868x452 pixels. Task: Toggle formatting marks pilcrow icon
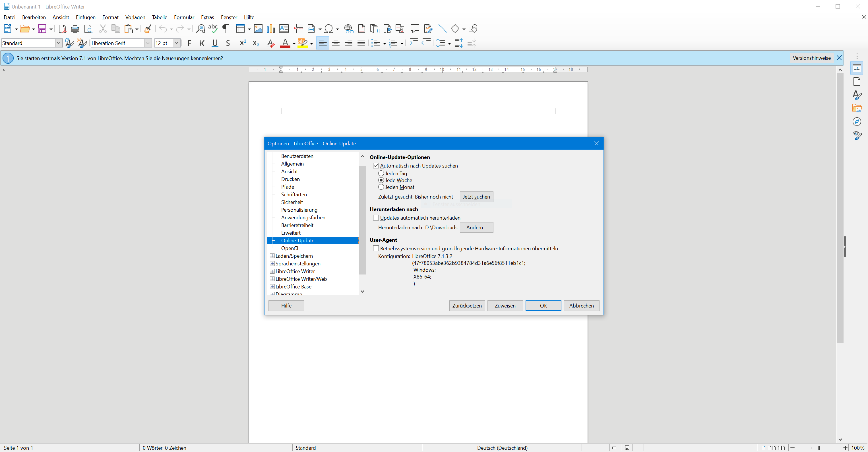pos(226,29)
